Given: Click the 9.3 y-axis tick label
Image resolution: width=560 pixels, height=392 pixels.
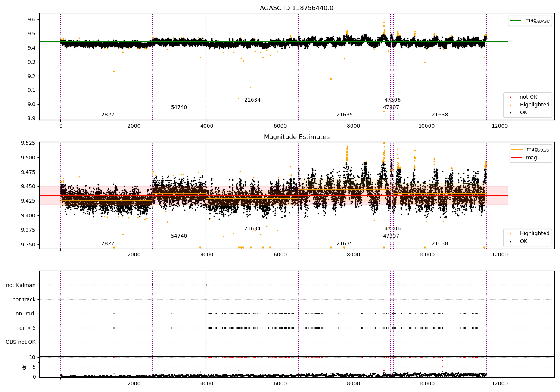Looking at the screenshot, I should pyautogui.click(x=32, y=62).
